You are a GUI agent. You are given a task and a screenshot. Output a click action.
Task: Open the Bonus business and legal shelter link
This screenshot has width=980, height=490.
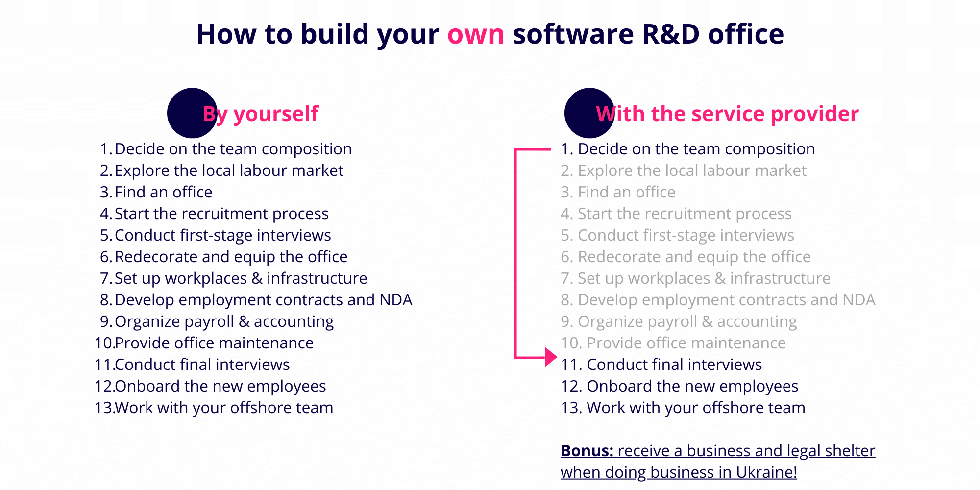(x=718, y=462)
